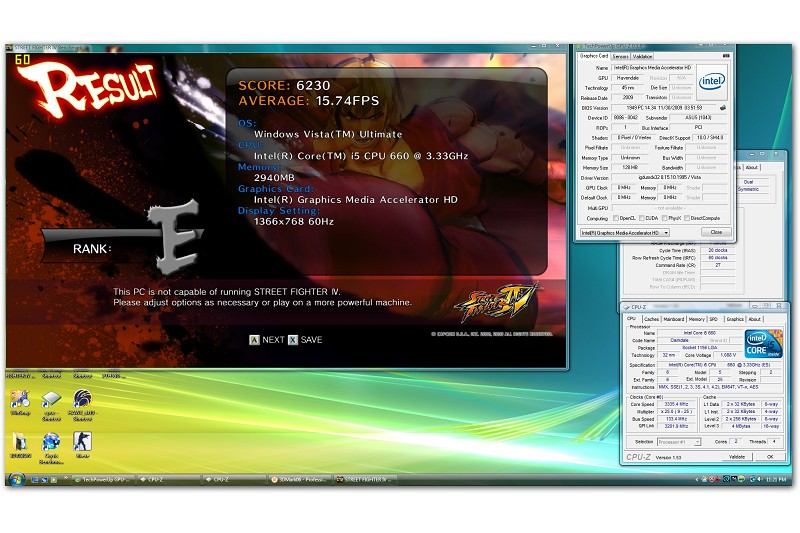Open the Counter-Strike soldier desktop shortcut
Viewport: 800px width, 533px height.
(x=82, y=442)
